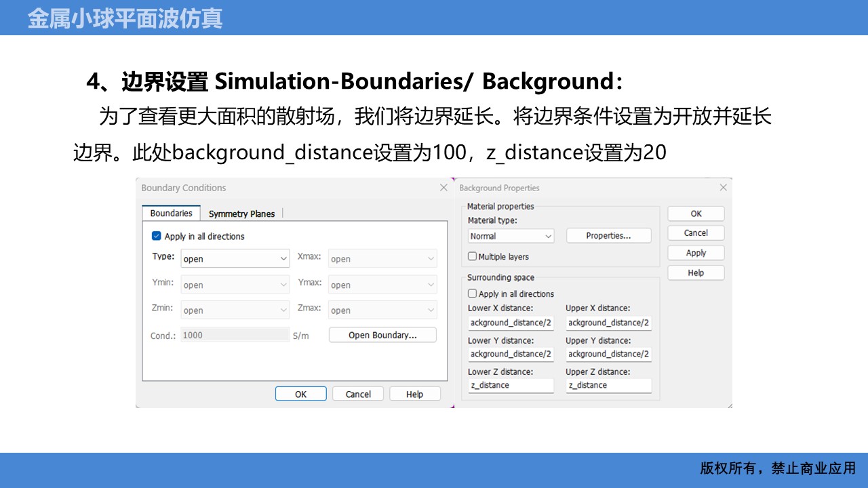
Task: Enable the Multiple layers checkbox
Action: 473,257
